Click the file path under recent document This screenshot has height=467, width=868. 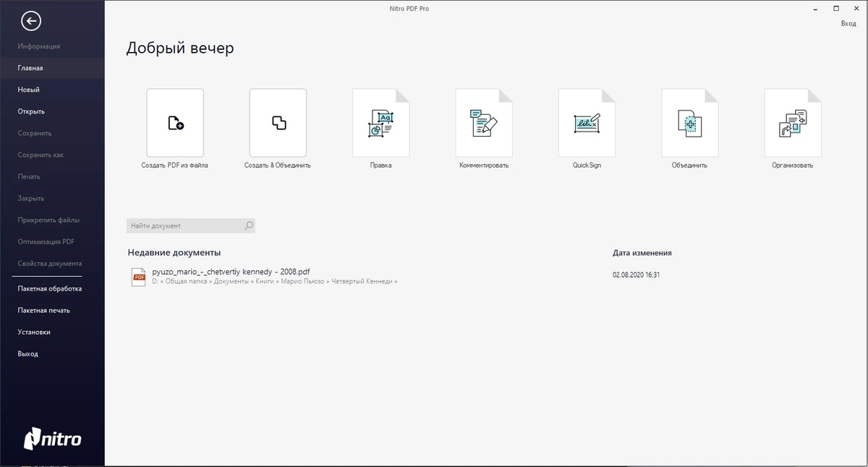(275, 281)
